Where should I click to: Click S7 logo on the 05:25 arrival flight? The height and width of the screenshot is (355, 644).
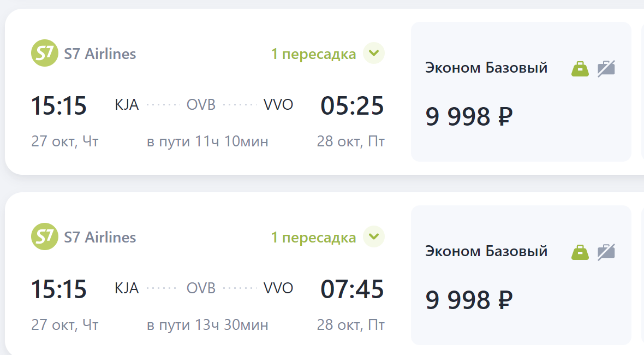click(44, 54)
